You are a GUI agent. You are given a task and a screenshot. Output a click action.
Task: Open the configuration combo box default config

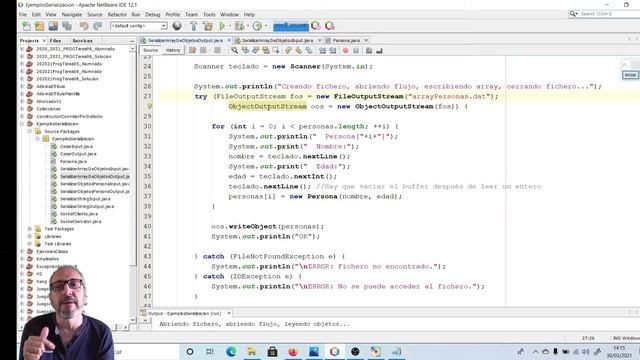coord(138,26)
